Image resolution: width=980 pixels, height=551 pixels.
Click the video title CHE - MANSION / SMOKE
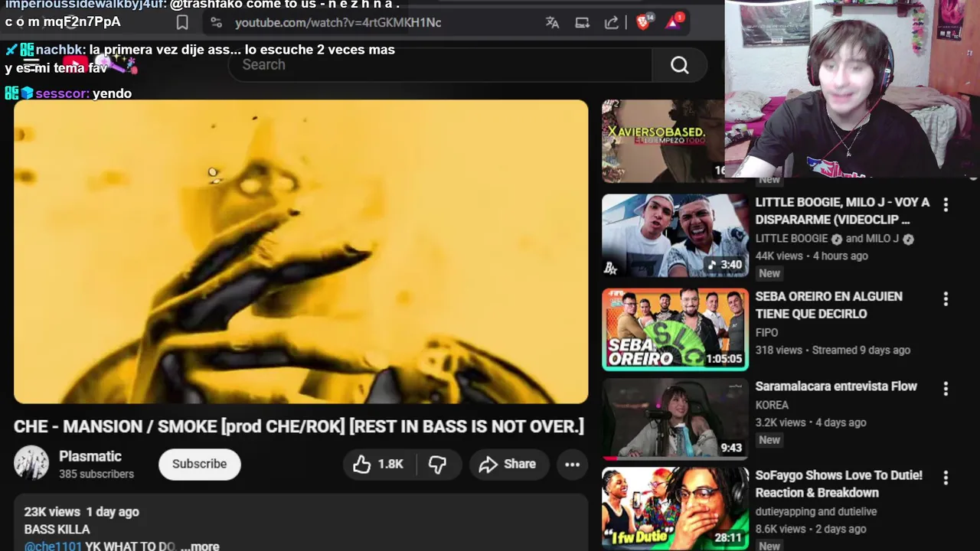(299, 426)
